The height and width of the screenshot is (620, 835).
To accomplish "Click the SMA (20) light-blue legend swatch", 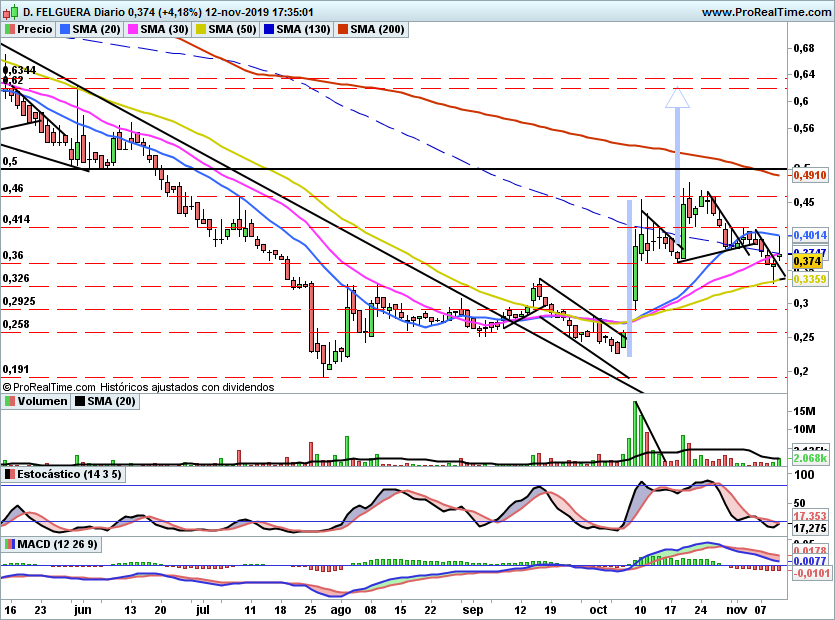I will (66, 29).
